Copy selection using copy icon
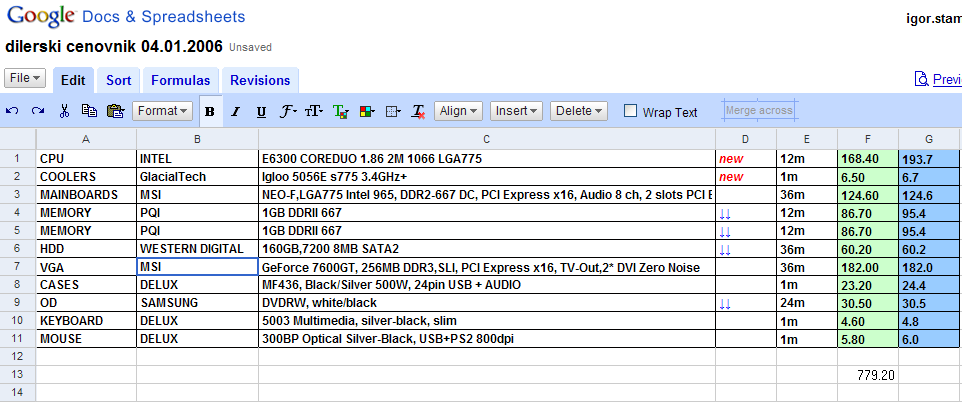The width and height of the screenshot is (962, 402). point(90,111)
